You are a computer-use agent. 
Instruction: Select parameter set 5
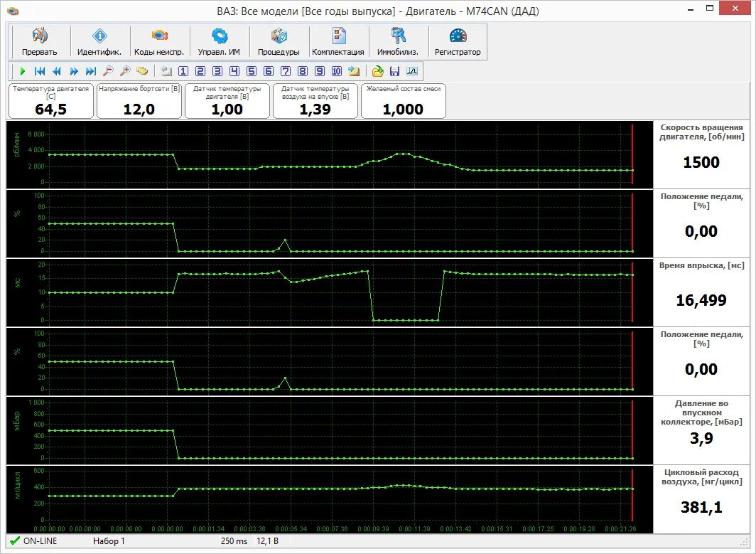click(x=252, y=71)
